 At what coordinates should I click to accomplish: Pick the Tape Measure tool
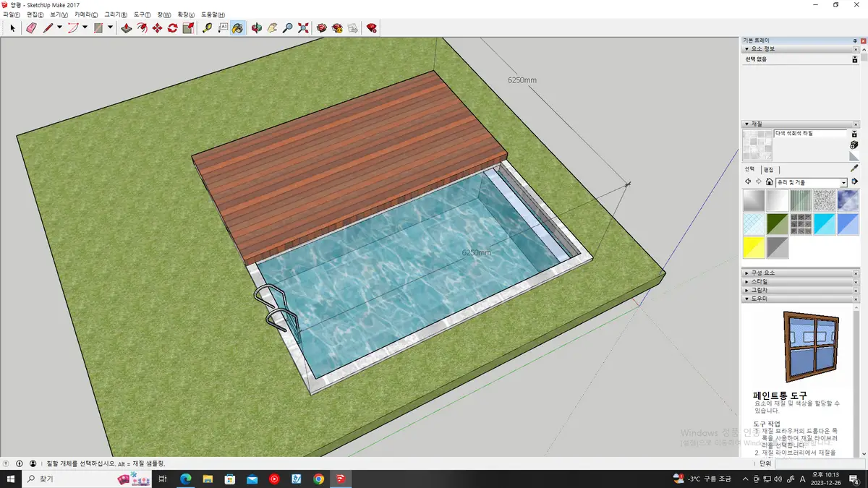[207, 28]
